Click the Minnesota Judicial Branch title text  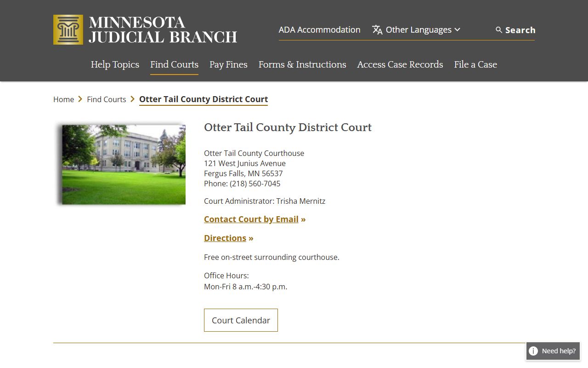click(163, 30)
